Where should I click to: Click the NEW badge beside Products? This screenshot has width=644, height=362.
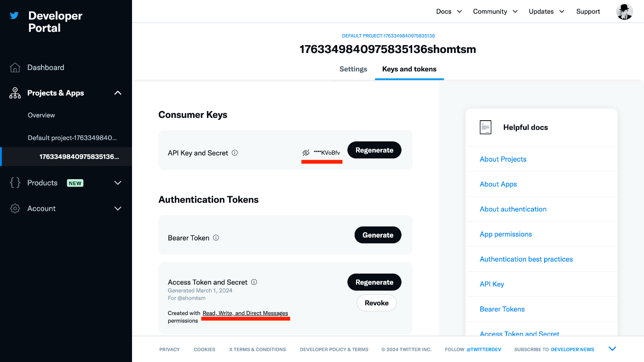pos(75,183)
